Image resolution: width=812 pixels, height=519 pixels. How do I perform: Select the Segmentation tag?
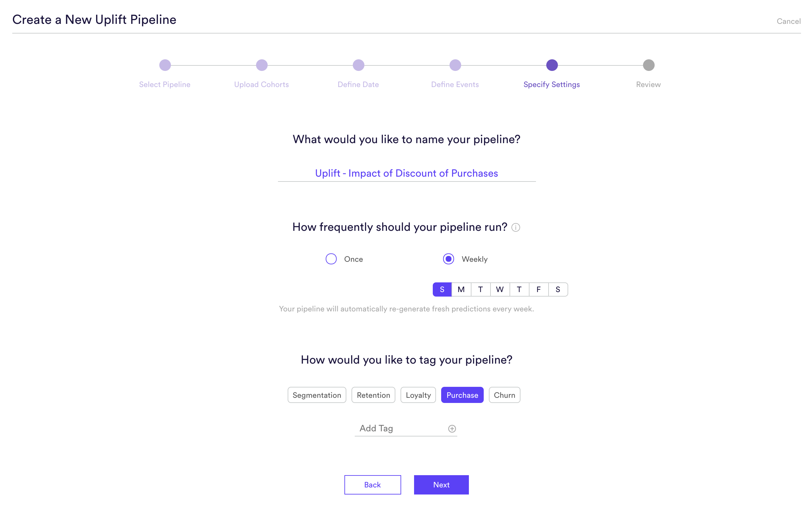point(317,395)
